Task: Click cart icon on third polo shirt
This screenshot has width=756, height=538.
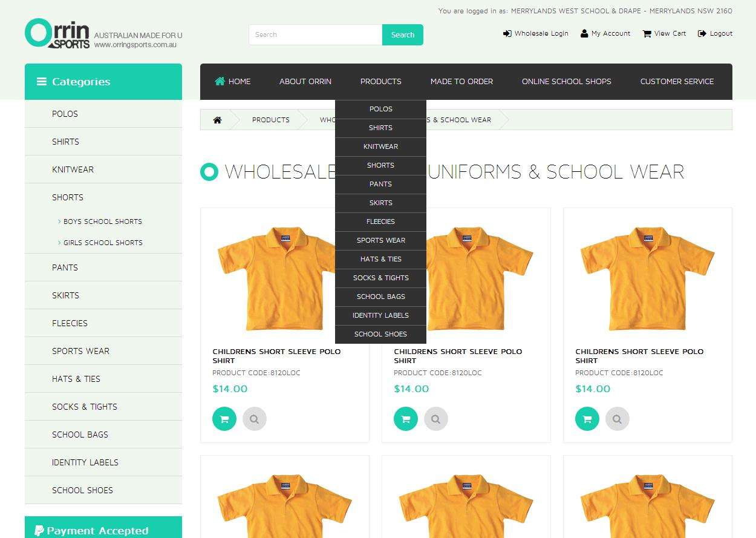Action: pyautogui.click(x=587, y=419)
